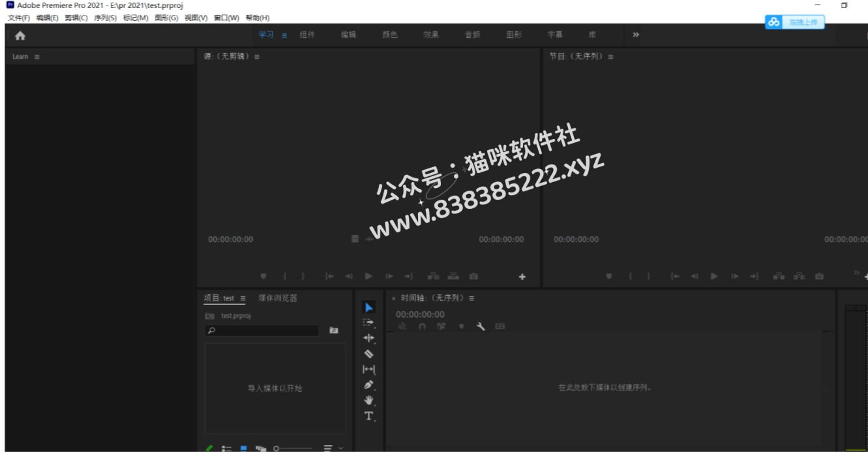Viewport: 868px width, 453px height.
Task: Toggle project writable green pencil
Action: pos(209,448)
